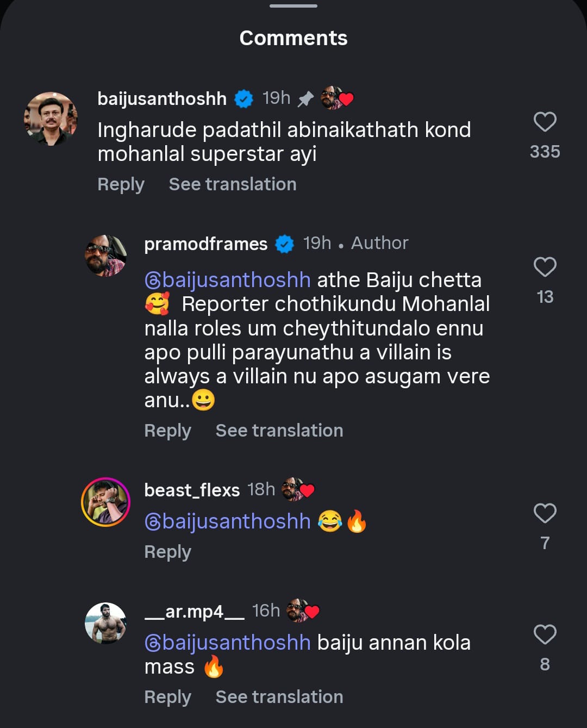Reply to baijusanthoshh's comment

(121, 184)
